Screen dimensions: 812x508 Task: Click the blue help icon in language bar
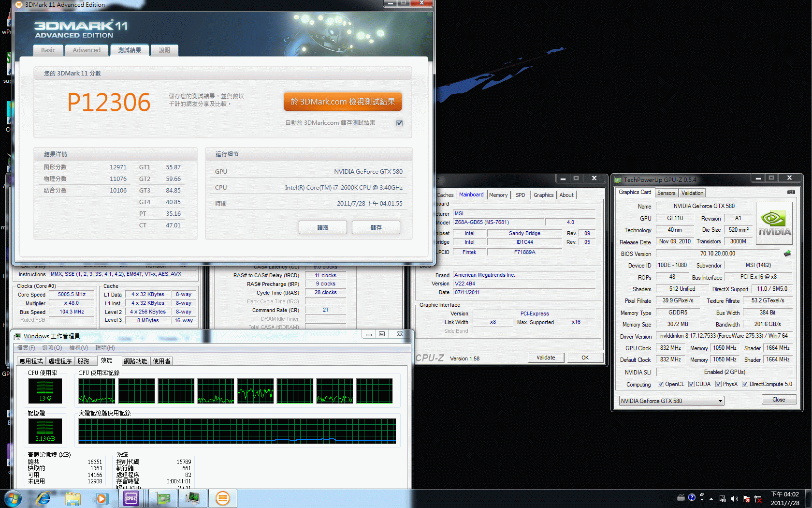692,497
